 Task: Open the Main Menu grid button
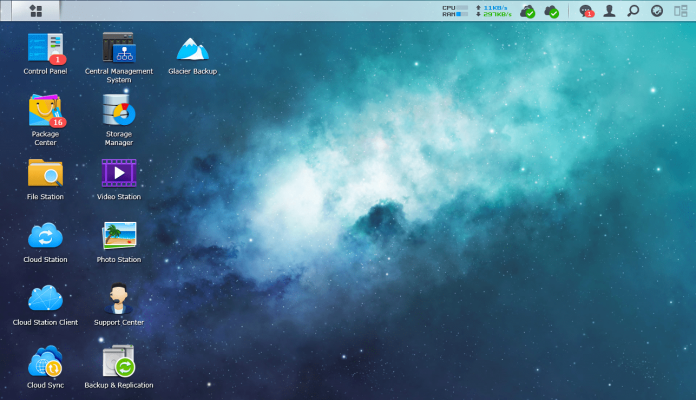pyautogui.click(x=36, y=11)
